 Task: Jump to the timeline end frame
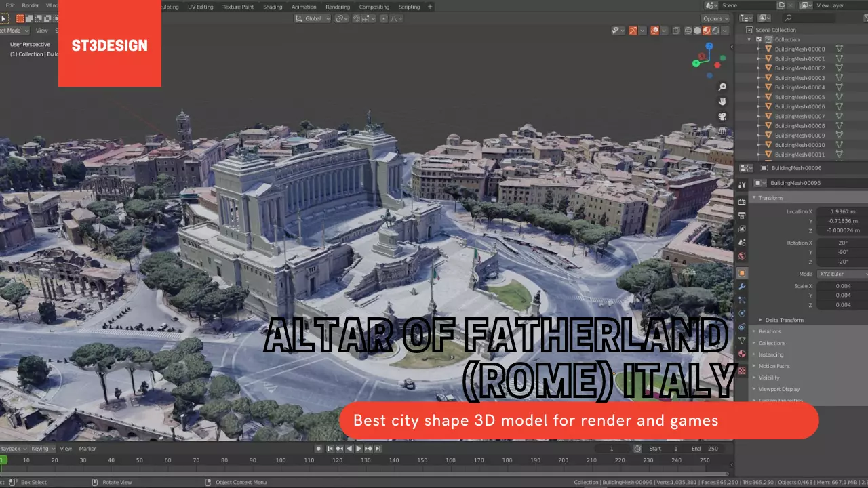(378, 449)
